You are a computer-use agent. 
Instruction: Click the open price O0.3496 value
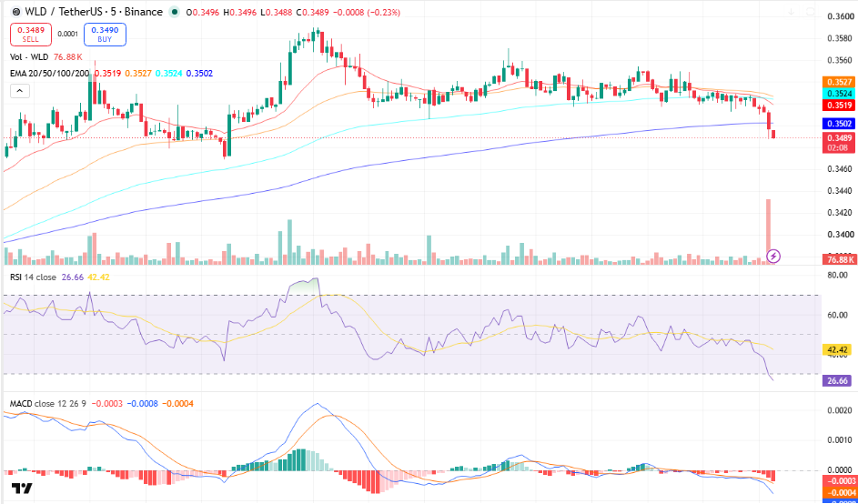204,12
